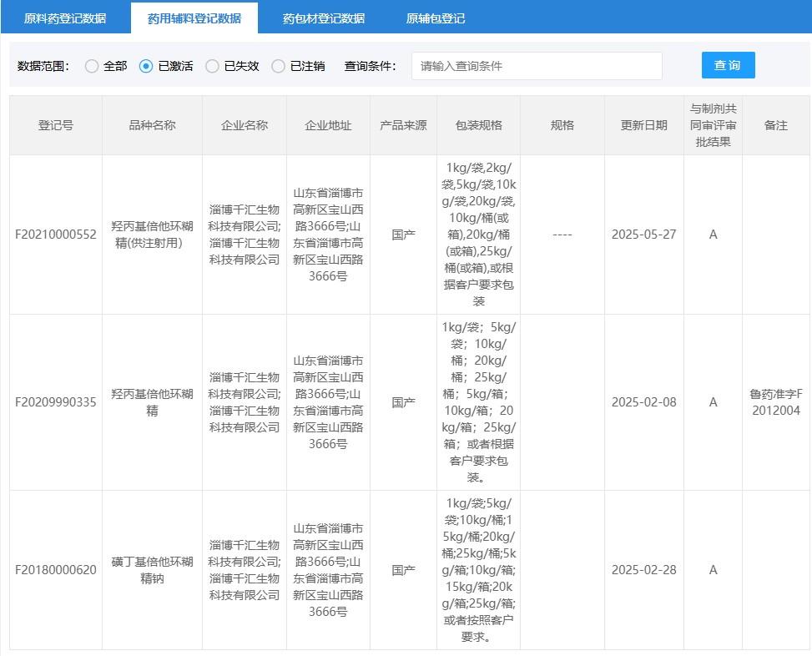Click the 包装规格 column header

(478, 125)
